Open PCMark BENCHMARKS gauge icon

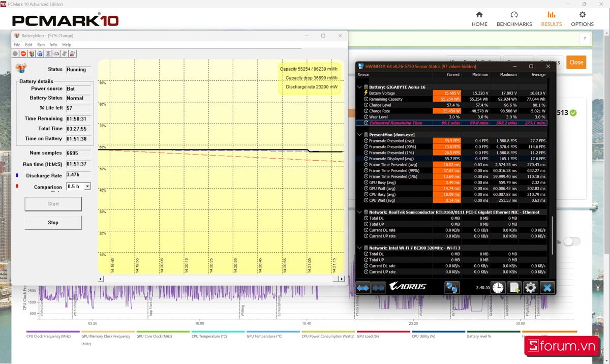point(514,15)
